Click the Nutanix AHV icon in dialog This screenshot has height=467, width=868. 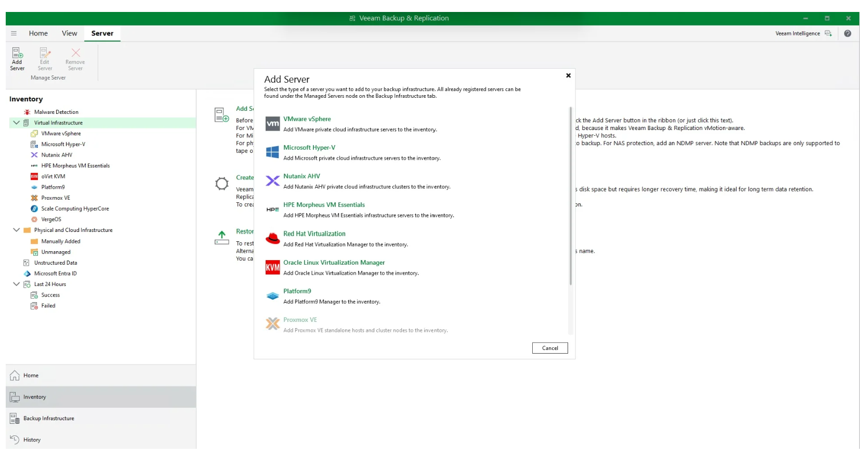coord(273,181)
